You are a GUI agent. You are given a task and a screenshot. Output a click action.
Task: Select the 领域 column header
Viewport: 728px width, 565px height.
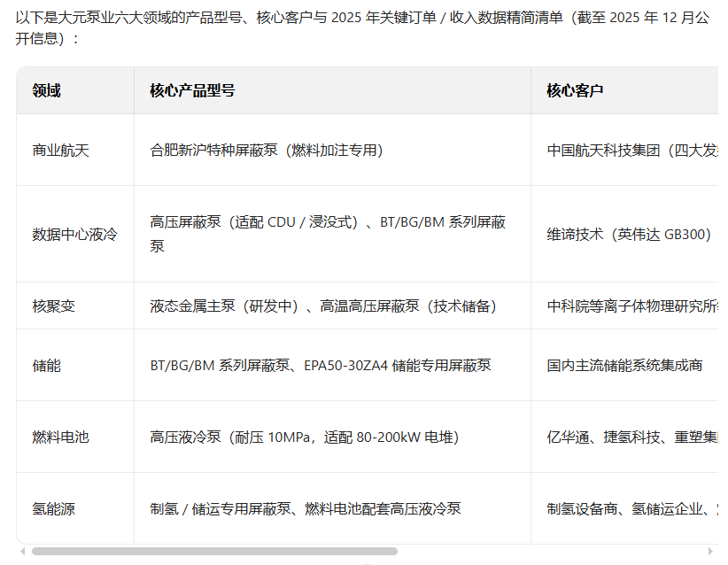point(75,90)
